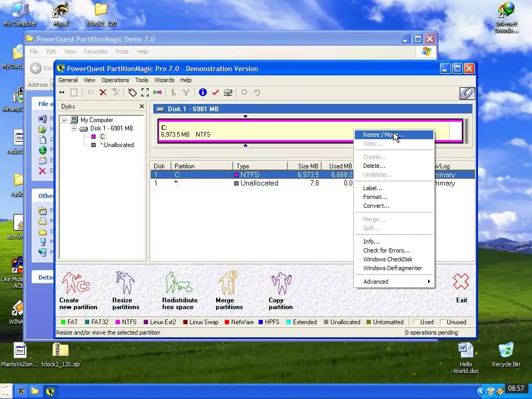Click the Partition column header

(x=202, y=166)
